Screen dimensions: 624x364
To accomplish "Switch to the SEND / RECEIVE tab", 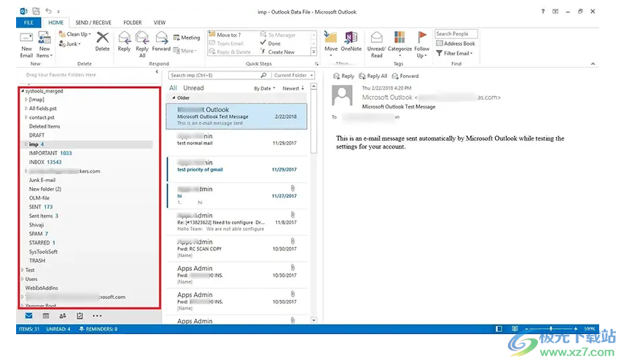I will (x=93, y=23).
